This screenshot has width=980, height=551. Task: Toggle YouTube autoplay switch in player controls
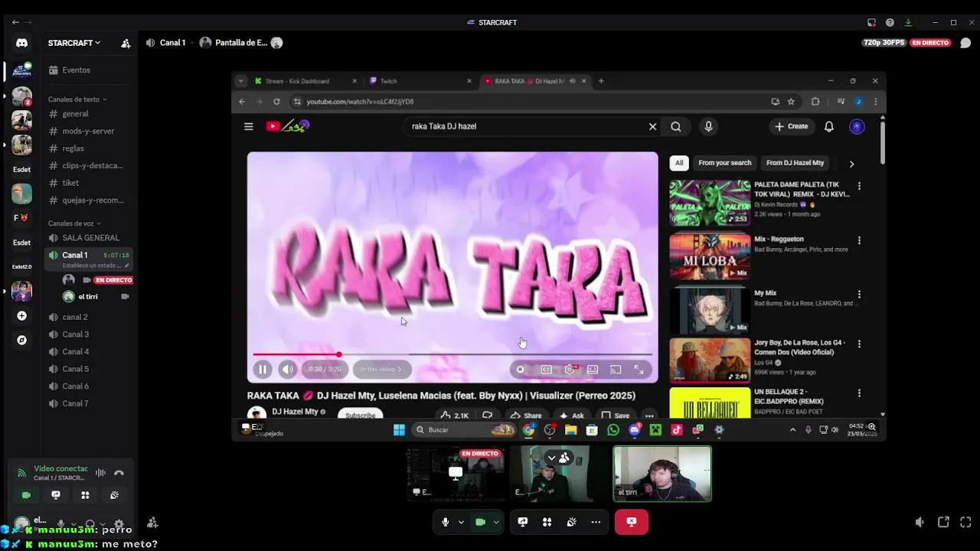[x=521, y=369]
